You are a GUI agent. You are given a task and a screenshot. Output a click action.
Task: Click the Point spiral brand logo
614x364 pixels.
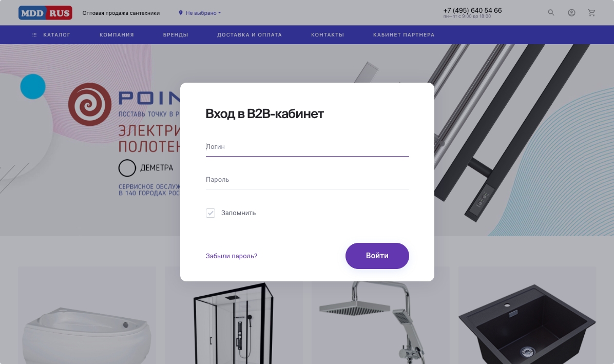pos(90,104)
